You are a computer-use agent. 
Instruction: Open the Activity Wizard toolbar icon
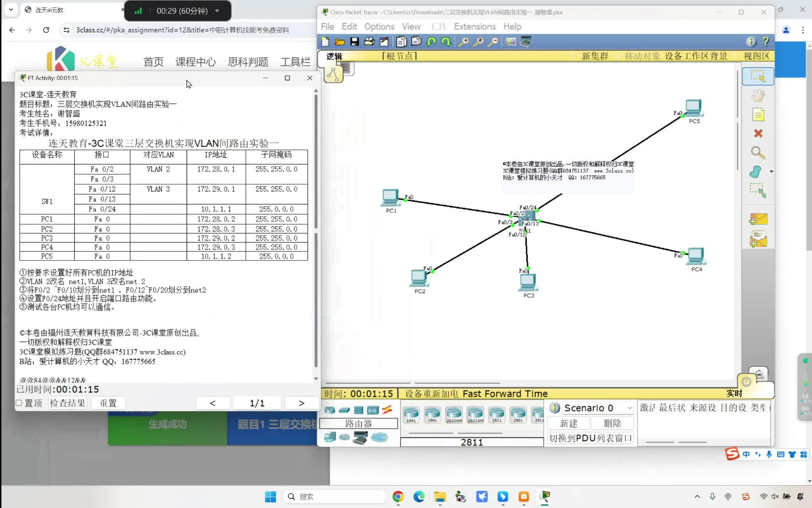384,42
